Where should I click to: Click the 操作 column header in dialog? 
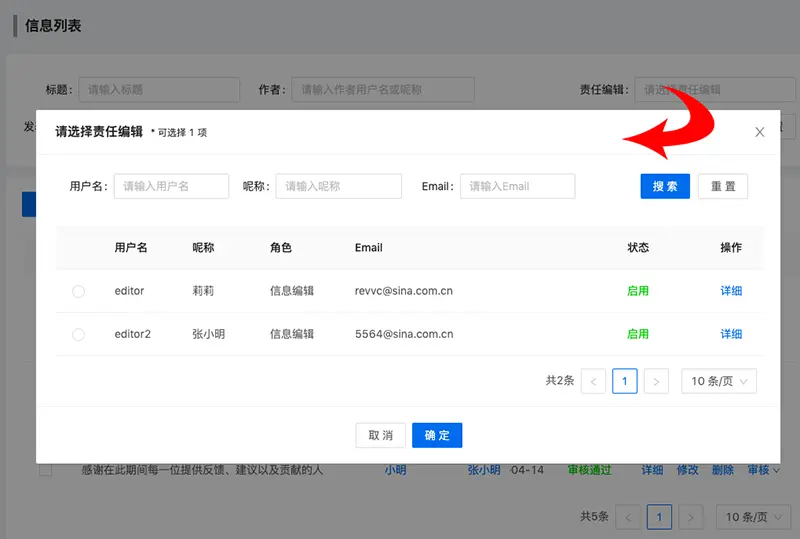(x=731, y=248)
